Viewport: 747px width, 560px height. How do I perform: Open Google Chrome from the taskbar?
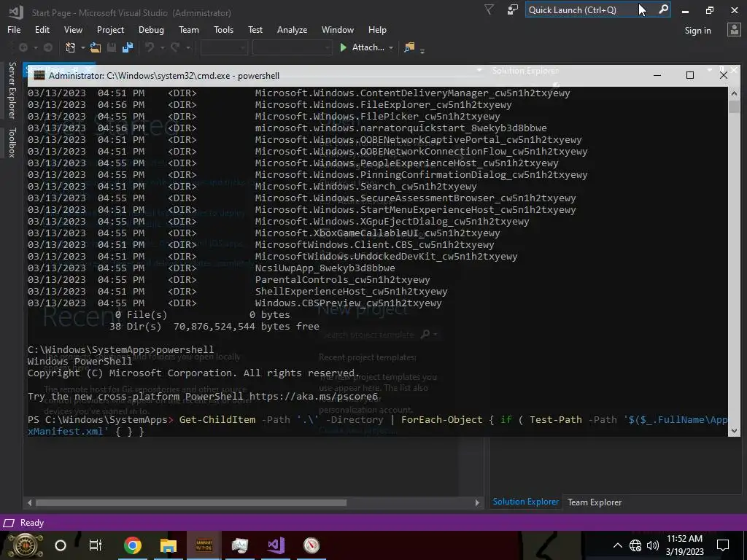133,545
